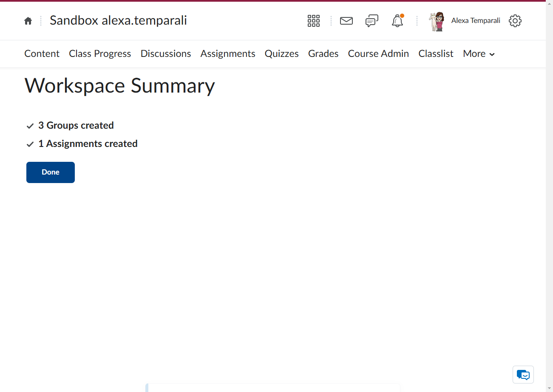Click the '3 Groups created' text
The height and width of the screenshot is (392, 553).
coord(76,126)
